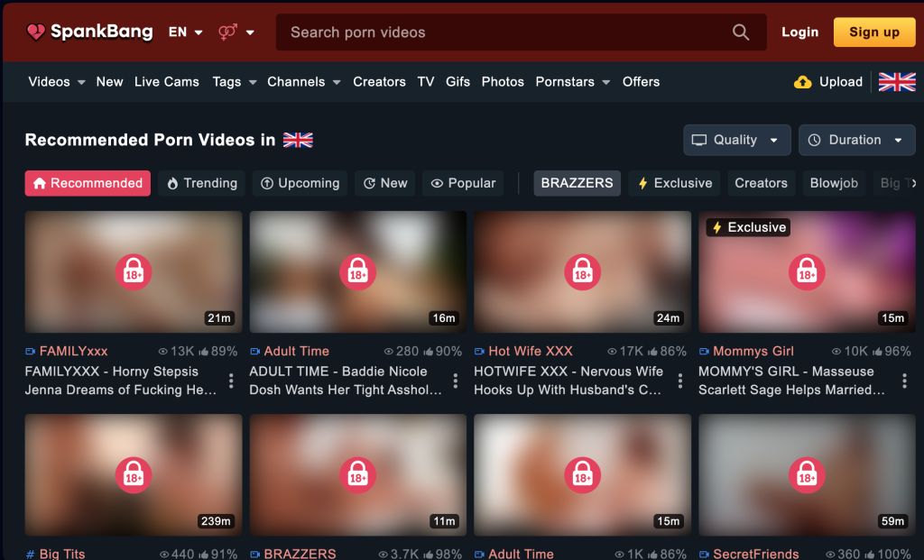Expand the Videos menu
Image resolution: width=924 pixels, height=560 pixels.
(57, 82)
